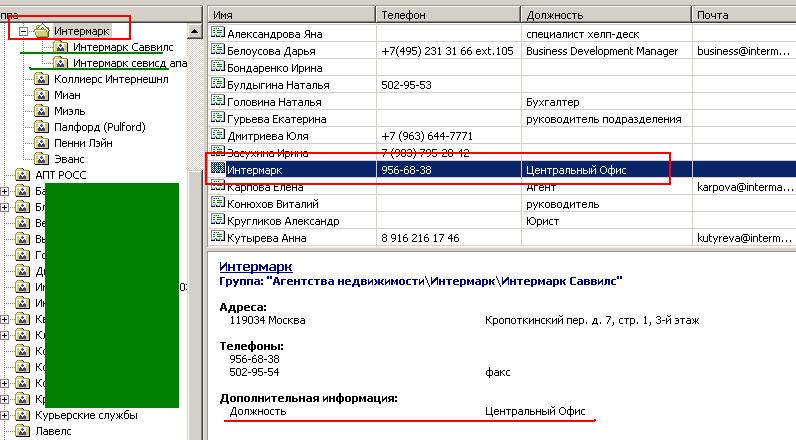Image resolution: width=796 pixels, height=440 pixels.
Task: Select contact Кутырева Анна
Action: coord(267,238)
